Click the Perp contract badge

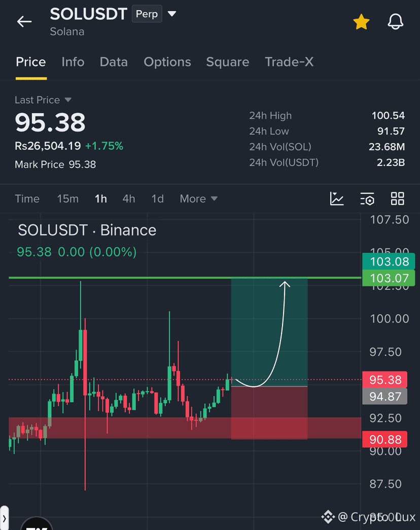(147, 14)
